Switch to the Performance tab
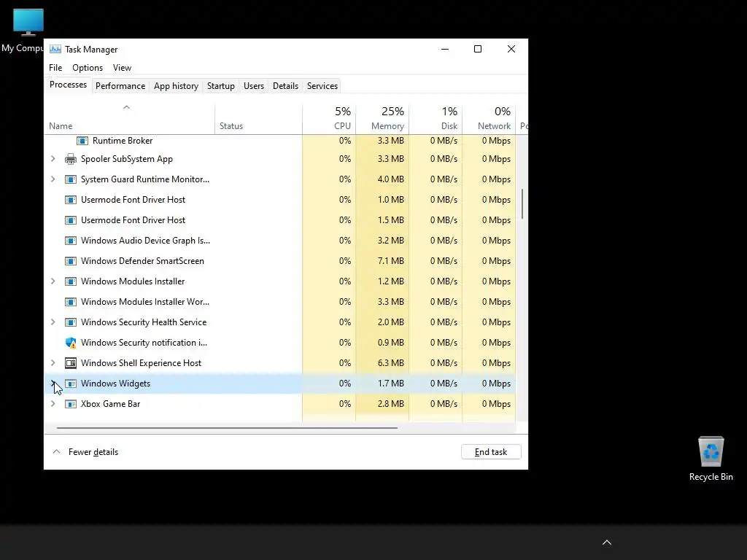Viewport: 747px width, 560px height. coord(120,86)
